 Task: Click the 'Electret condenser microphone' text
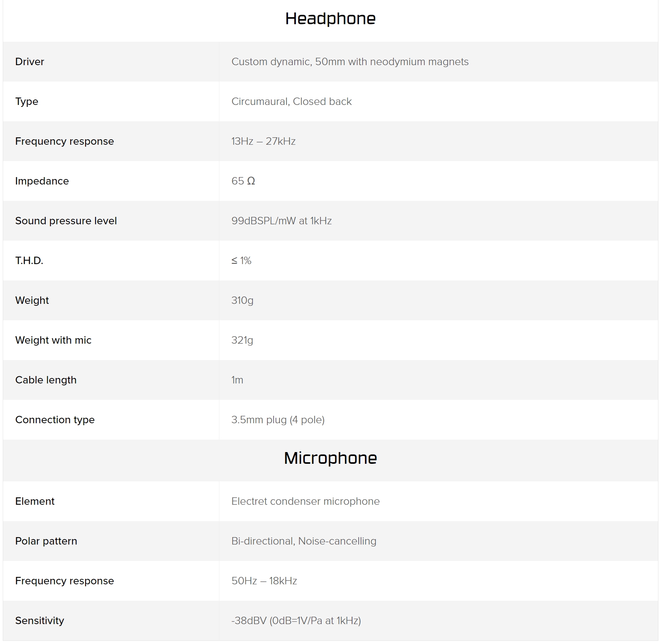coord(305,501)
